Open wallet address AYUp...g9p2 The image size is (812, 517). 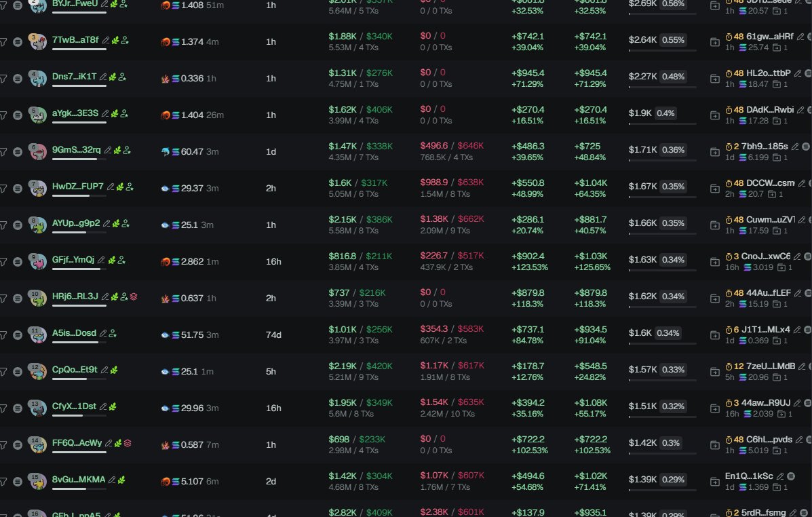[x=76, y=223]
